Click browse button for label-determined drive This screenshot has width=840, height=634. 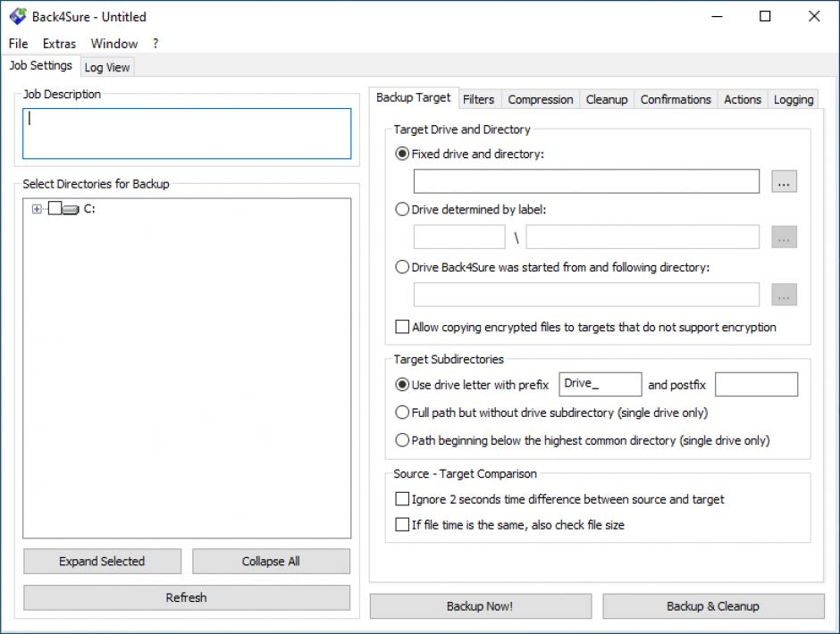click(784, 238)
